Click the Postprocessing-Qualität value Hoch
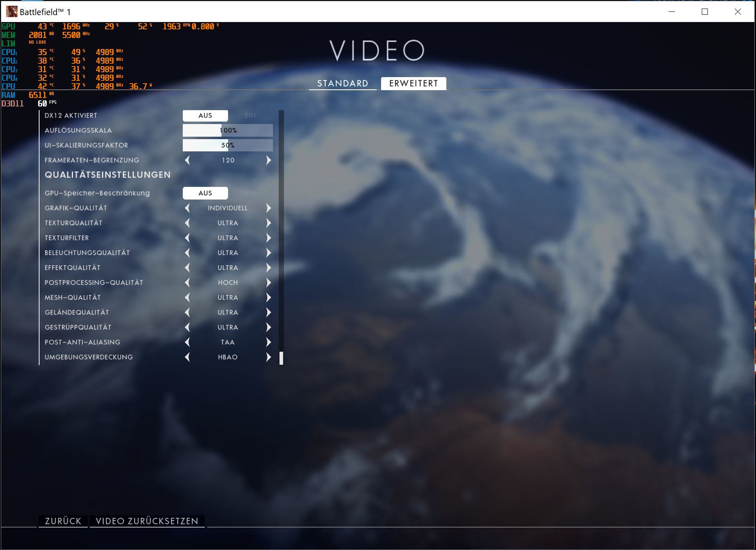 [228, 283]
